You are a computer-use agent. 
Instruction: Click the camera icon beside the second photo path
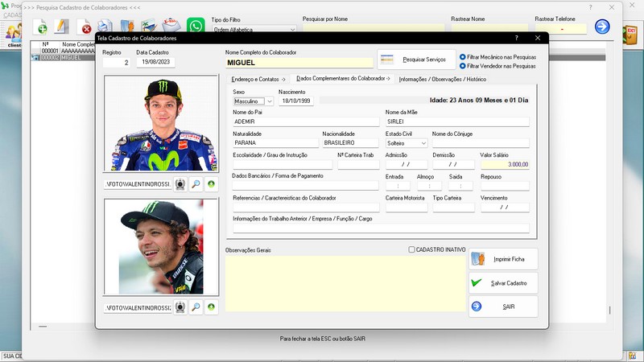click(180, 307)
